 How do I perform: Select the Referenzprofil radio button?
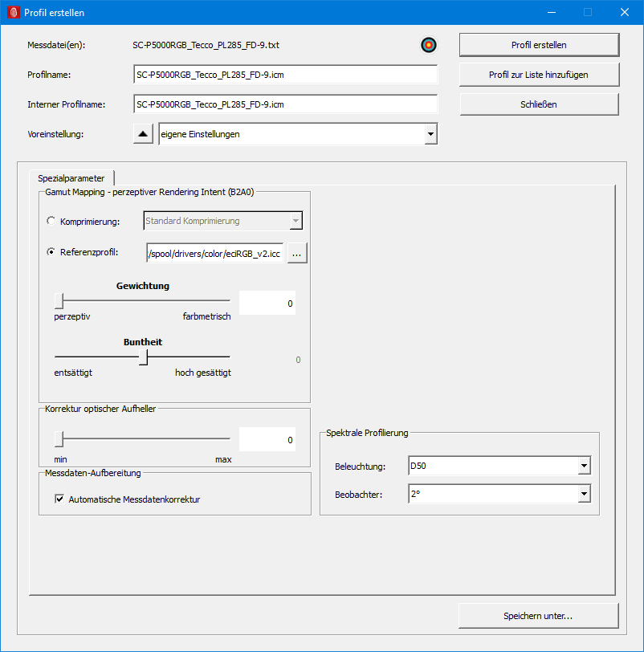[52, 252]
